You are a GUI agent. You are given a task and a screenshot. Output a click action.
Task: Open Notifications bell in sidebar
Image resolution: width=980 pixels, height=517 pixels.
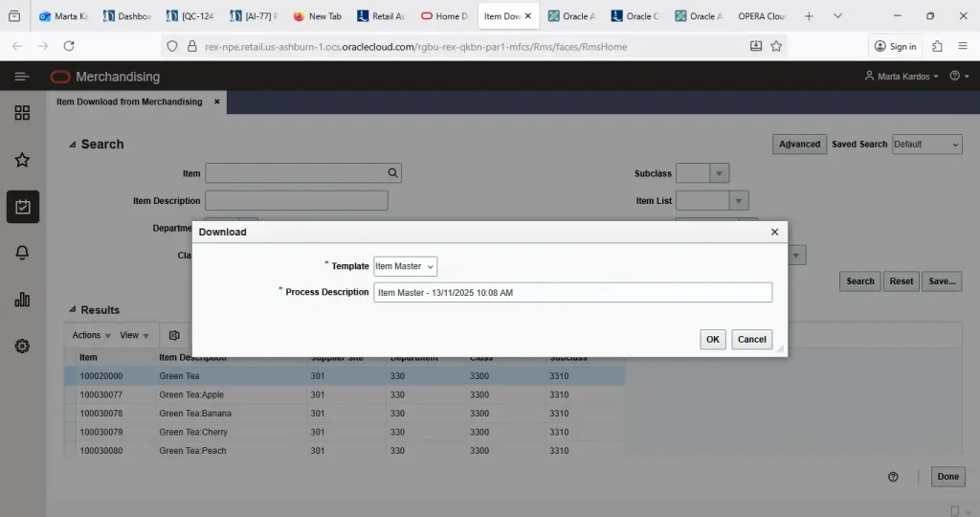pyautogui.click(x=23, y=253)
